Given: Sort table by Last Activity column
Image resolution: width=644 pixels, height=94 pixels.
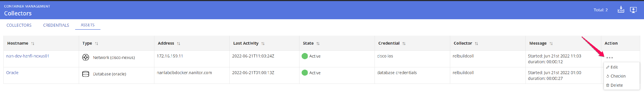Looking at the screenshot, I should pos(263,44).
